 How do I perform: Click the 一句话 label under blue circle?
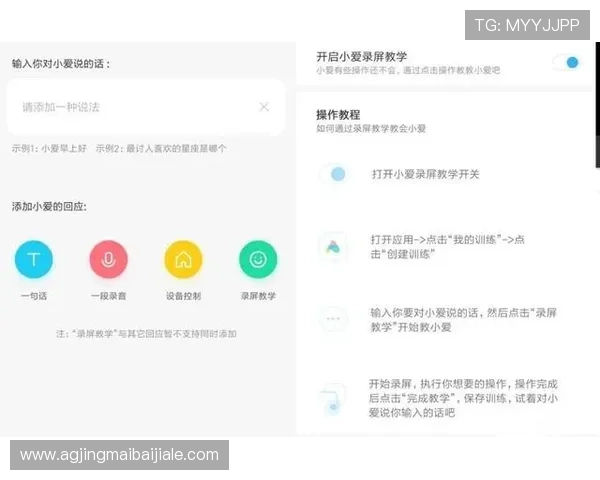pos(34,296)
